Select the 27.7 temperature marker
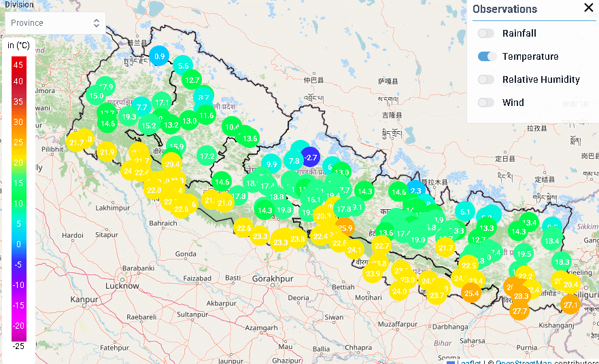 (519, 311)
